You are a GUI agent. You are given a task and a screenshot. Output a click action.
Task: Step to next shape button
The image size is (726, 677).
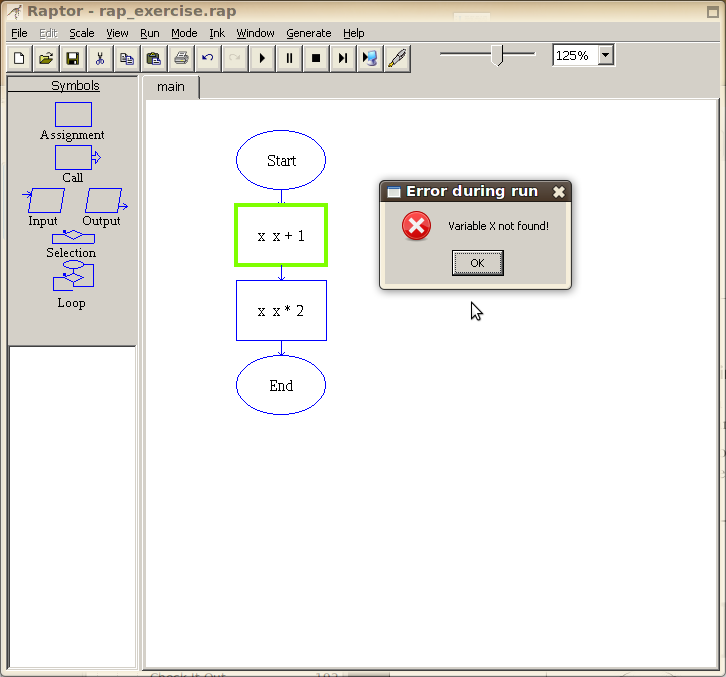tap(343, 58)
